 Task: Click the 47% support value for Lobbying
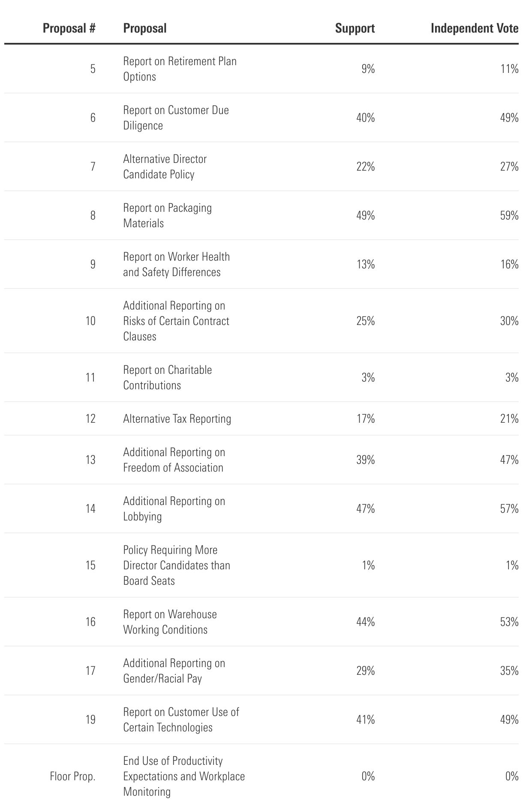click(x=366, y=509)
